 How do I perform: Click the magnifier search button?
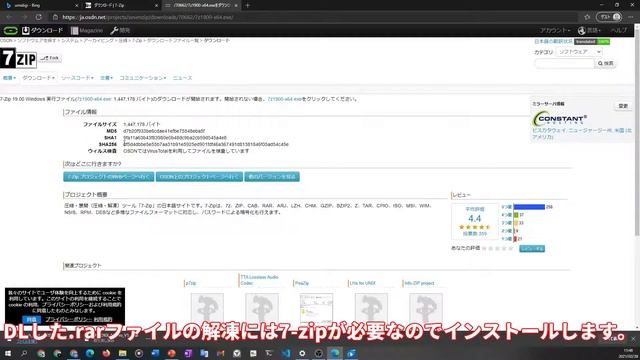(606, 64)
